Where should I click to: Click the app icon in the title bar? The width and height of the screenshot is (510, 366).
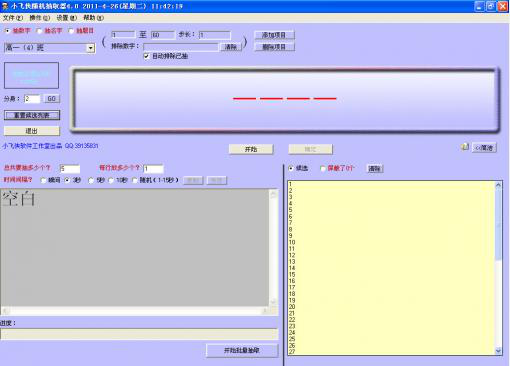coord(5,6)
